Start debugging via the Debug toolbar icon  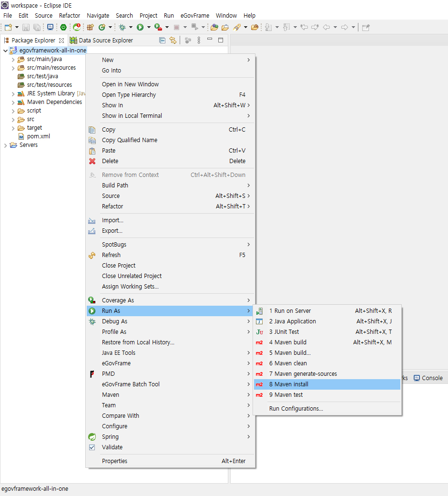[x=121, y=27]
